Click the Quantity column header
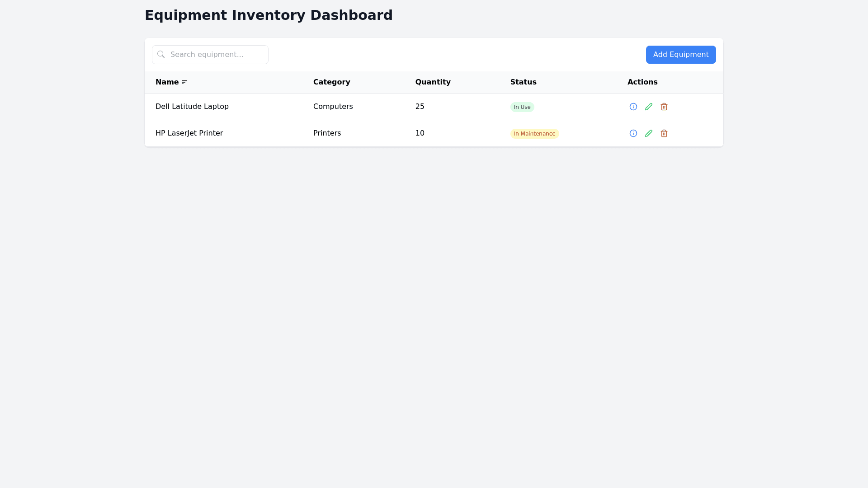This screenshot has height=488, width=868. [x=433, y=82]
